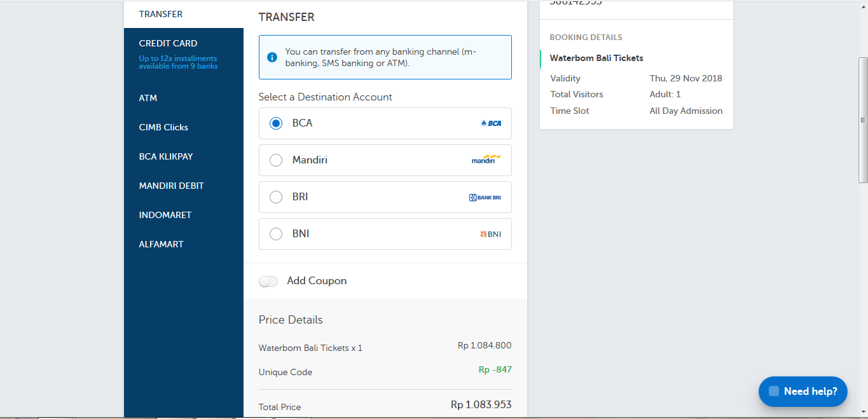The height and width of the screenshot is (419, 868).
Task: Select Indomaret payment option
Action: coord(165,215)
